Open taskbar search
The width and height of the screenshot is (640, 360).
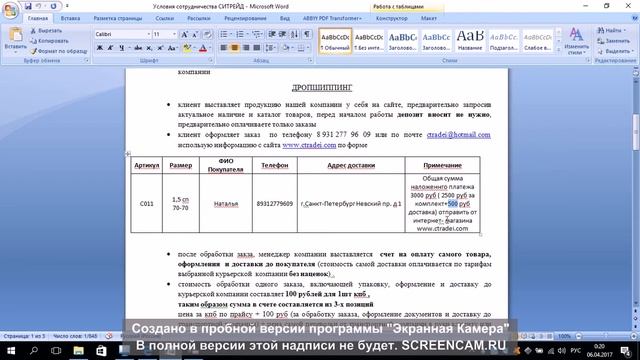33,351
